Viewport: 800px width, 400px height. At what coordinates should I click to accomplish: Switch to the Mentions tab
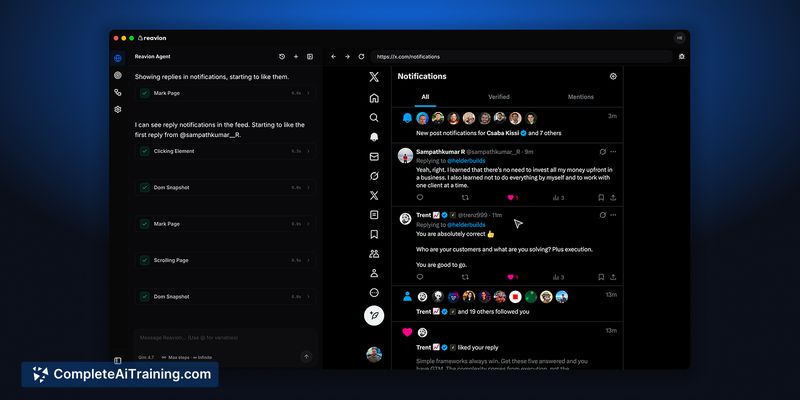click(580, 97)
